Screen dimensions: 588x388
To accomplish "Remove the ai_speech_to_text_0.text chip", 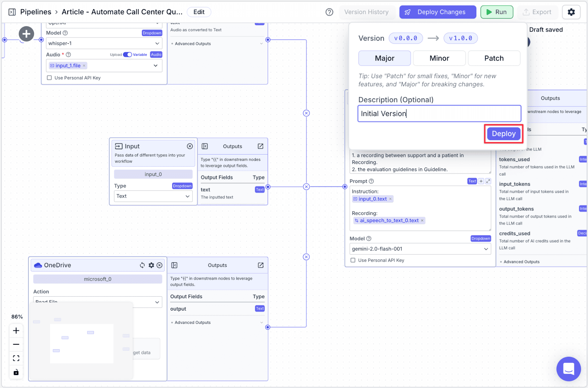I will click(422, 221).
